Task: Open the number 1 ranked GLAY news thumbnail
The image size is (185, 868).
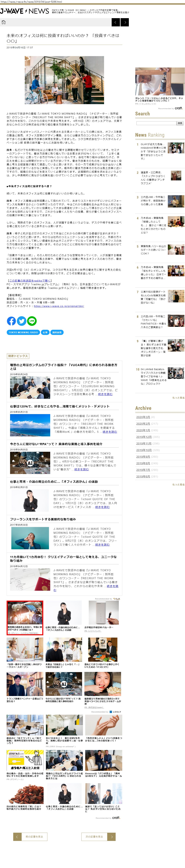Action: click(176, 148)
